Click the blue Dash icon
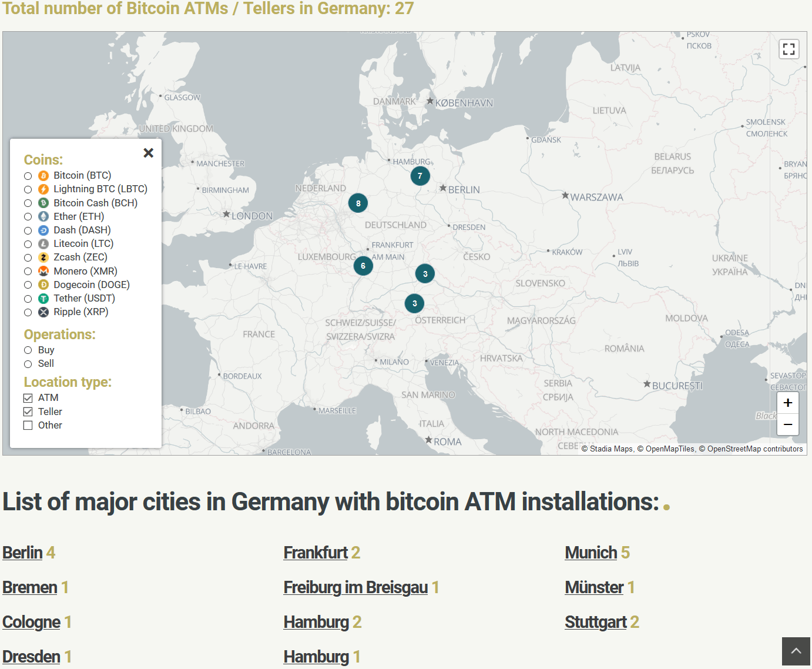The image size is (812, 669). tap(43, 230)
